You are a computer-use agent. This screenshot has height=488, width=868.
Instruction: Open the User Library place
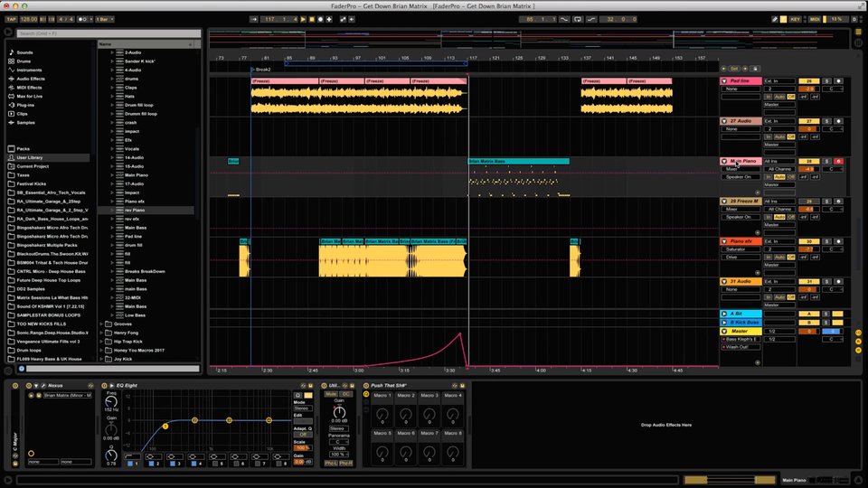(29, 157)
